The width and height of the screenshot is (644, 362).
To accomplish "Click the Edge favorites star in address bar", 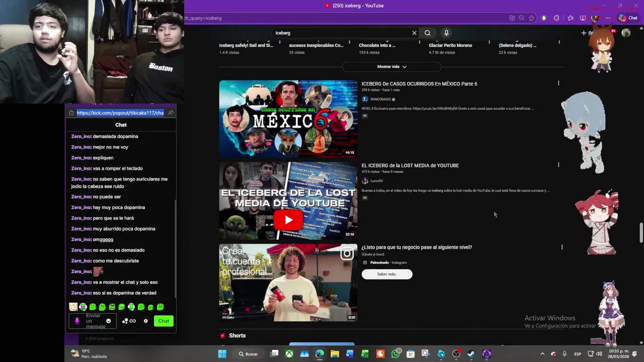I will [x=531, y=18].
